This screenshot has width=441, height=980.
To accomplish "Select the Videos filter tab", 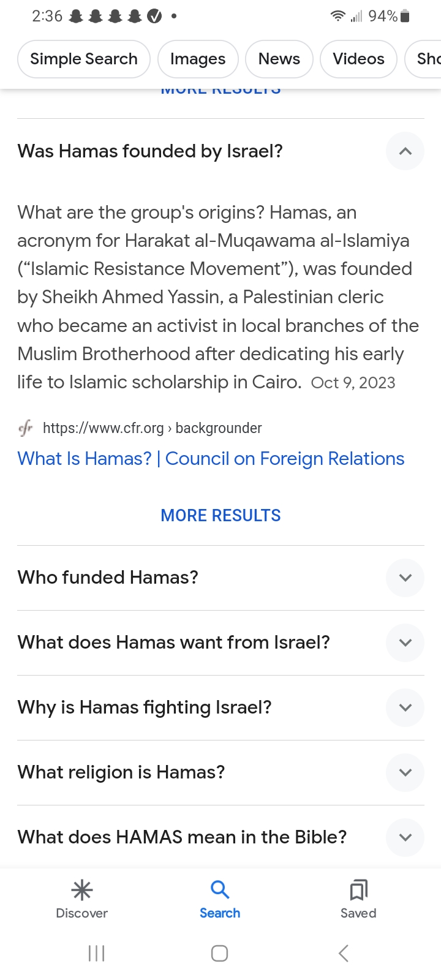I will (x=358, y=59).
